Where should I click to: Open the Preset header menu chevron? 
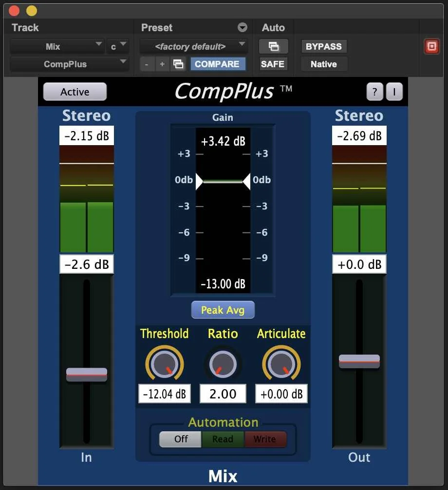click(x=242, y=27)
